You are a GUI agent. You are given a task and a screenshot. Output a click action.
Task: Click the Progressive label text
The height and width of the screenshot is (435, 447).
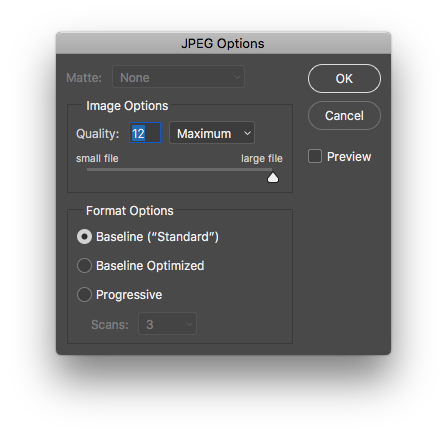click(x=129, y=295)
